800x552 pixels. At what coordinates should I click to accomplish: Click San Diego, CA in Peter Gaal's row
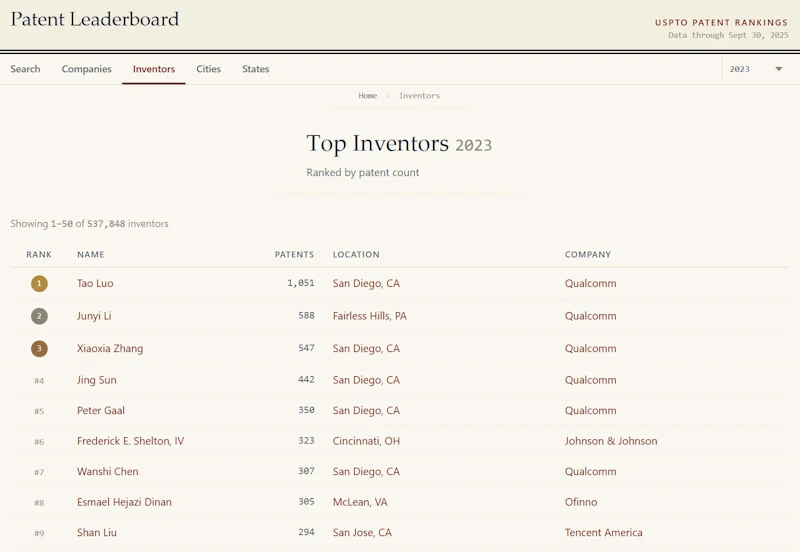pos(366,411)
